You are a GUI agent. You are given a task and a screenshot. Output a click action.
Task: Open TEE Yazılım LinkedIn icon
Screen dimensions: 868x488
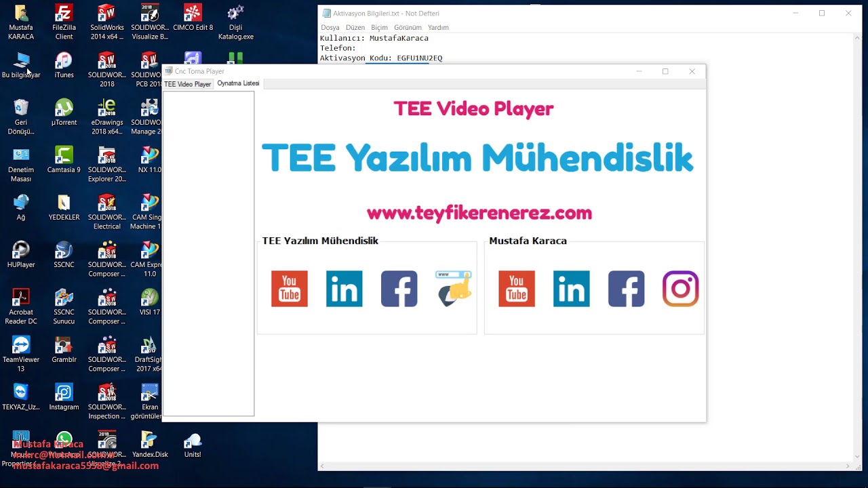coord(344,289)
